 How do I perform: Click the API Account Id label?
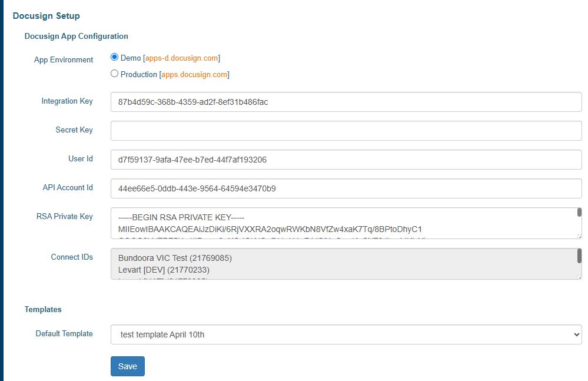pos(68,187)
